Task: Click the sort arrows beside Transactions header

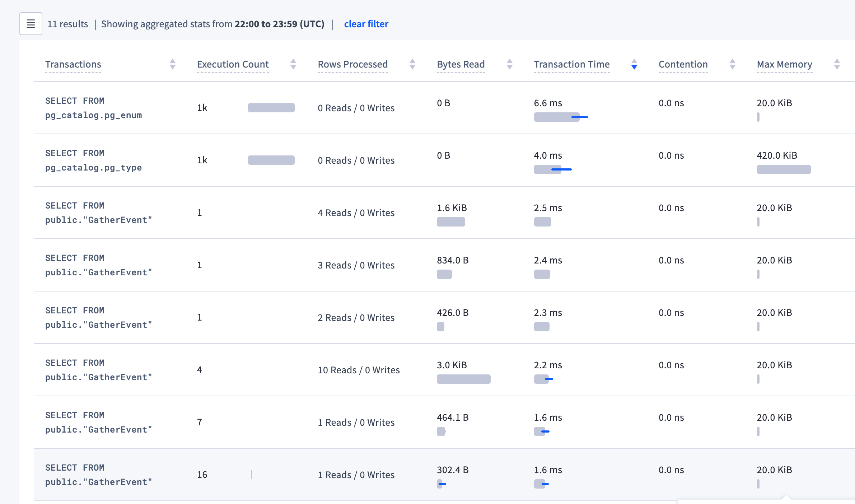Action: coord(173,64)
